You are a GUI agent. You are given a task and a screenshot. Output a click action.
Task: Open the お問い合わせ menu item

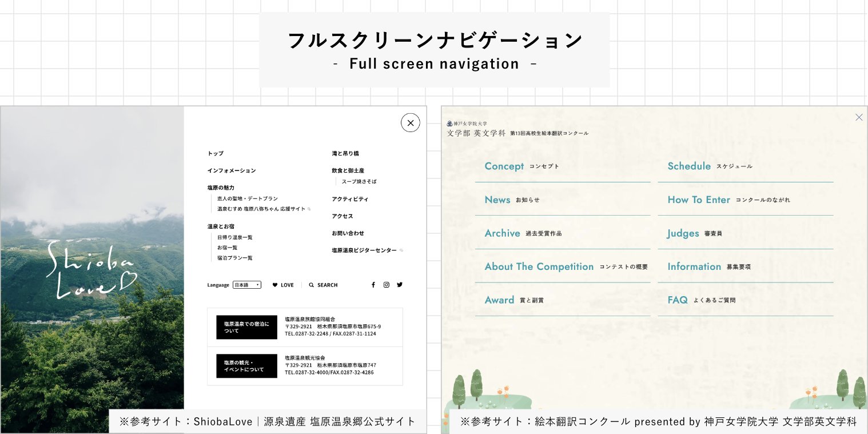(348, 233)
